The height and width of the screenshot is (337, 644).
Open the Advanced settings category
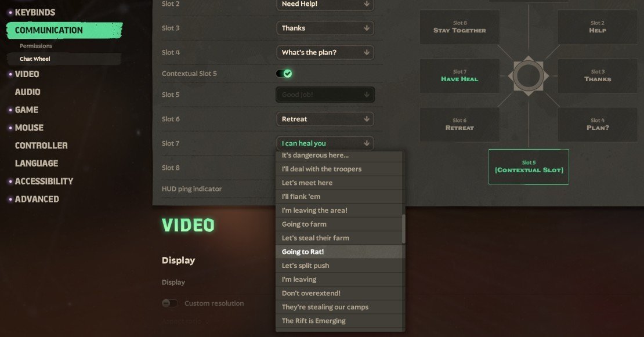pyautogui.click(x=37, y=200)
